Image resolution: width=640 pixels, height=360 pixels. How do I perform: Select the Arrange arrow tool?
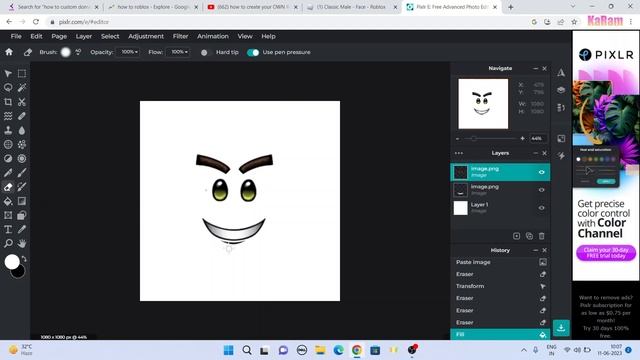point(8,73)
